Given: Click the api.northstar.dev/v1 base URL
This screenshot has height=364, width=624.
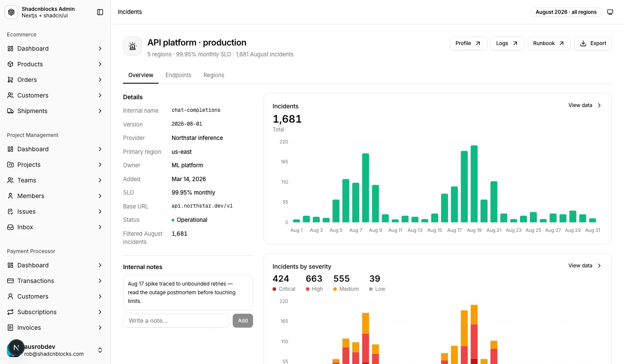Looking at the screenshot, I should pos(202,206).
